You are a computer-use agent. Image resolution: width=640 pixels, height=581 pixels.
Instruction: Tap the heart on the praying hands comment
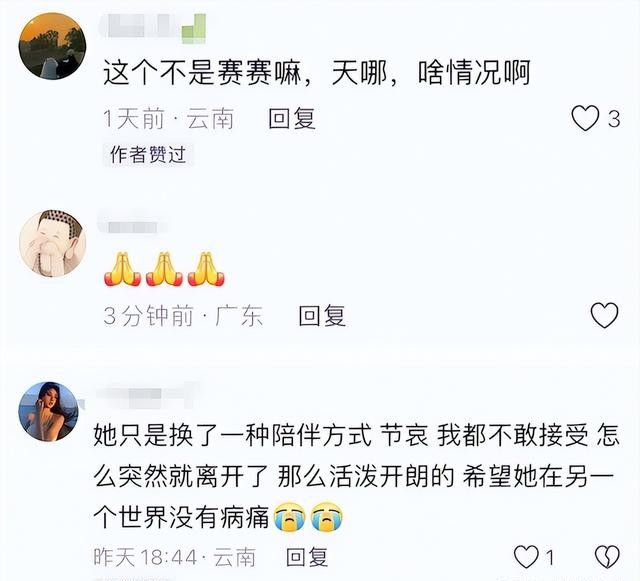click(x=604, y=315)
